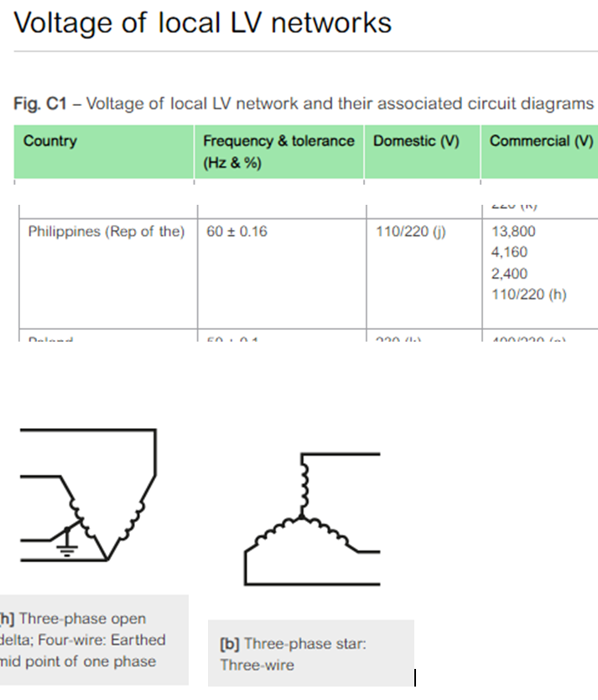Click the 110/220 (h) commercial voltage
This screenshot has width=598, height=700.
click(528, 295)
